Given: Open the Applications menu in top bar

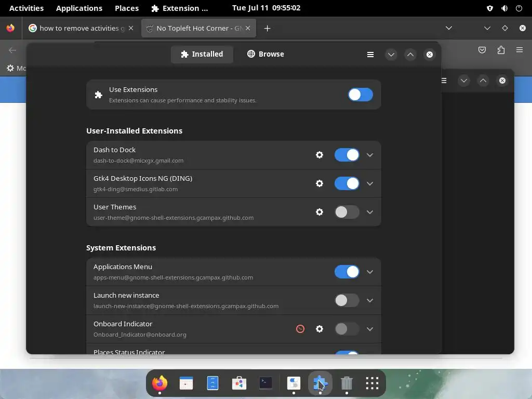Looking at the screenshot, I should coord(79,8).
